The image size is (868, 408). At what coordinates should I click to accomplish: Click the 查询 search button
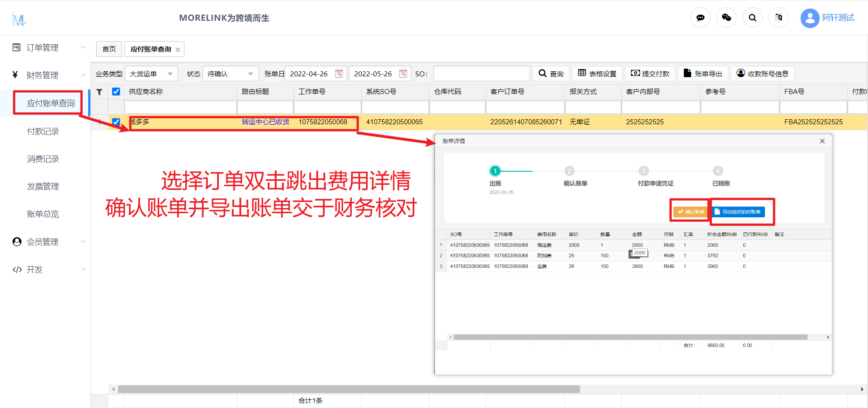(x=551, y=74)
